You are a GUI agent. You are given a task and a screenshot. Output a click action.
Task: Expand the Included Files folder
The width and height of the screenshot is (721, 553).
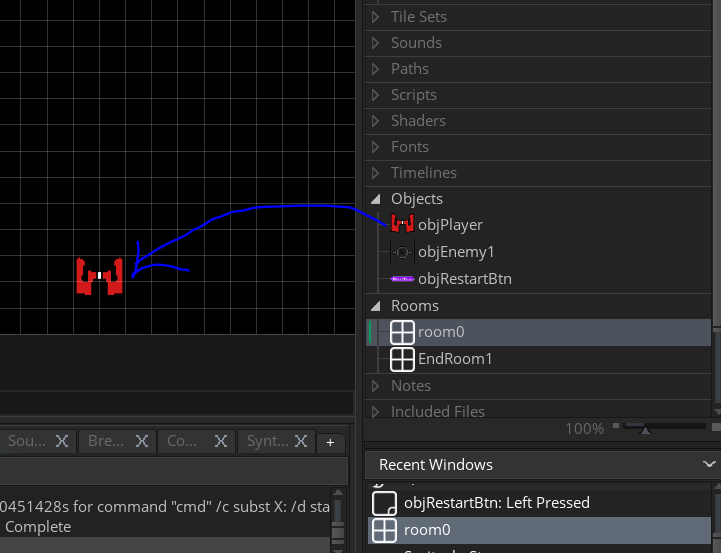coord(376,411)
